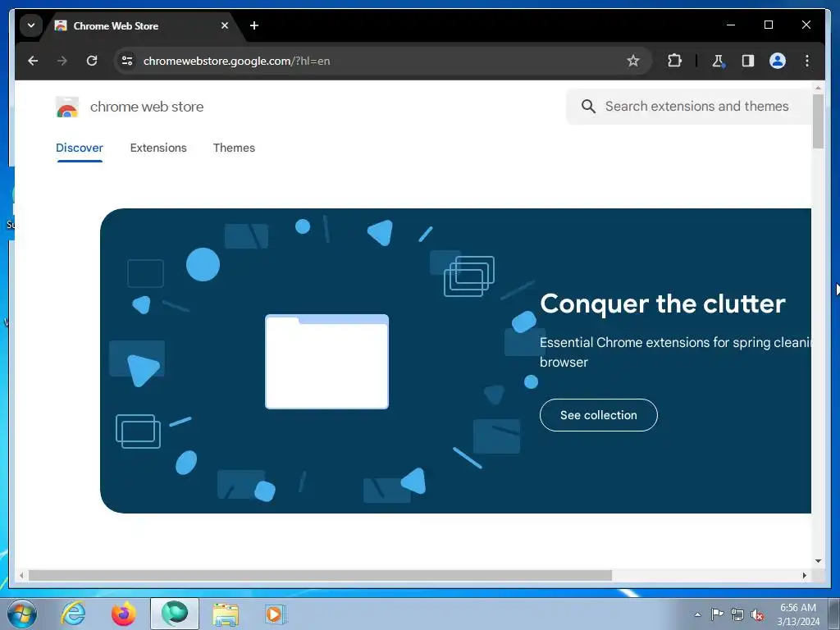Image resolution: width=840 pixels, height=630 pixels.
Task: Open Chrome Labs flask icon
Action: point(719,61)
